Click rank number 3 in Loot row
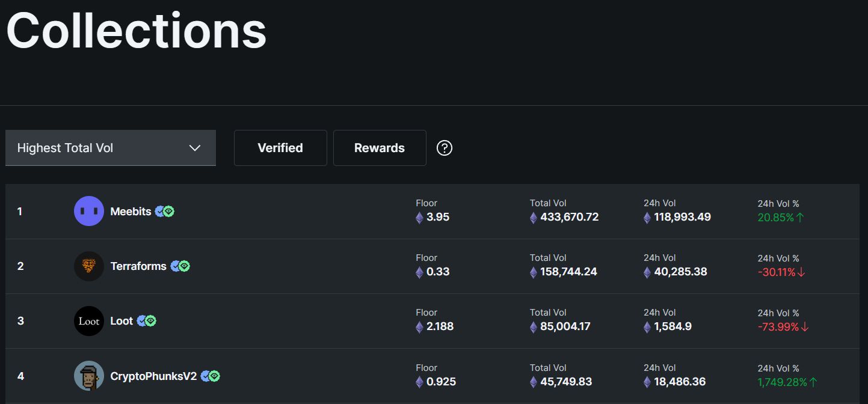This screenshot has height=404, width=868. [20, 321]
